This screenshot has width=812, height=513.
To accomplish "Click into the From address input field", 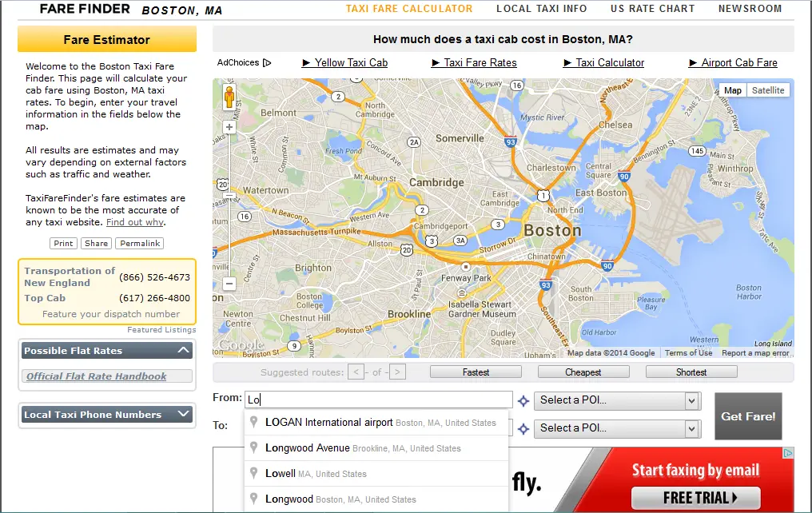I will [379, 400].
